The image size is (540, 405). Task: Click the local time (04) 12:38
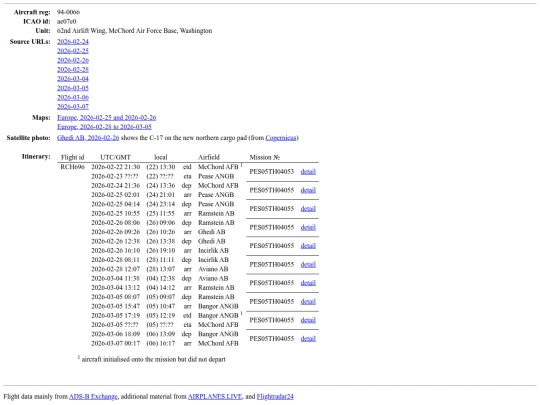[160, 279]
